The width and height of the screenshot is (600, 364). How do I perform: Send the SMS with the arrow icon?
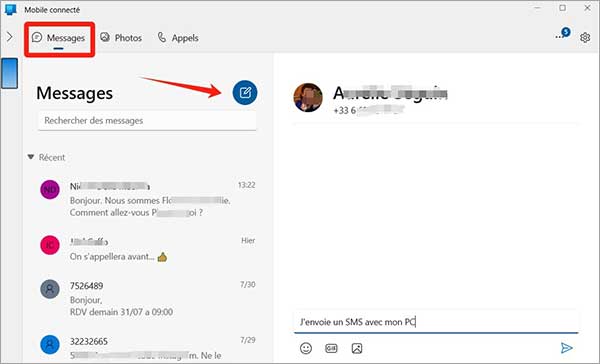tap(566, 348)
